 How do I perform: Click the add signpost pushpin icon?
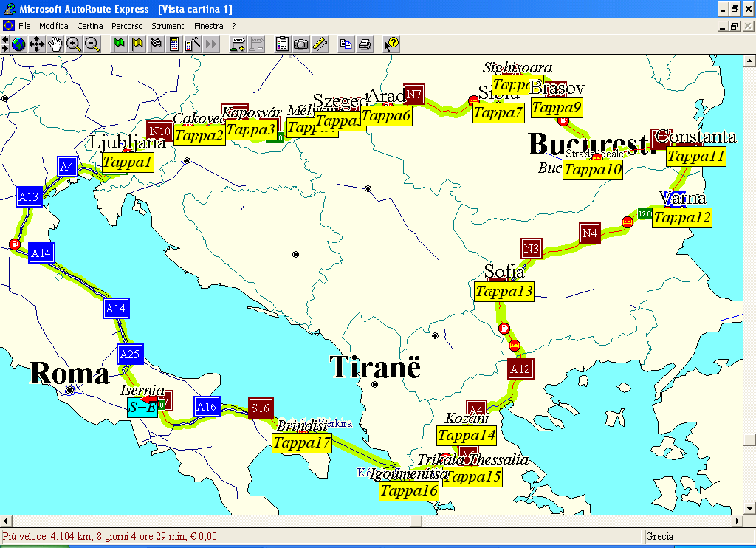click(238, 44)
